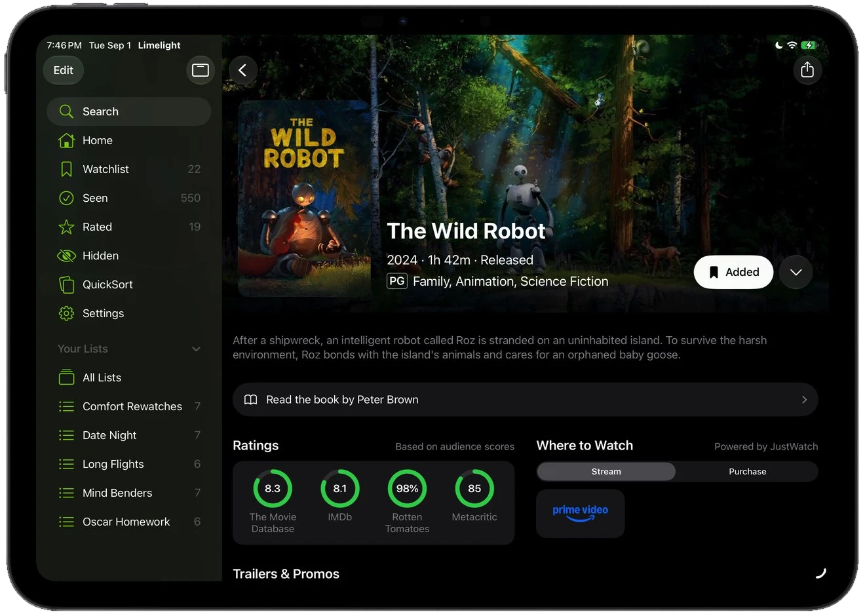The width and height of the screenshot is (865, 616).
Task: Click the movie title The Wild Robot
Action: pos(466,231)
